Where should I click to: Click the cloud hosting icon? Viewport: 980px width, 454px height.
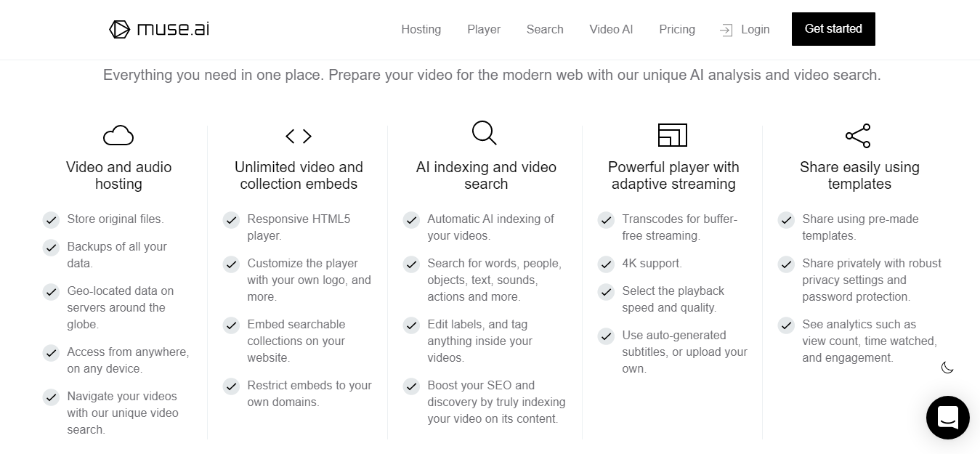pos(118,136)
